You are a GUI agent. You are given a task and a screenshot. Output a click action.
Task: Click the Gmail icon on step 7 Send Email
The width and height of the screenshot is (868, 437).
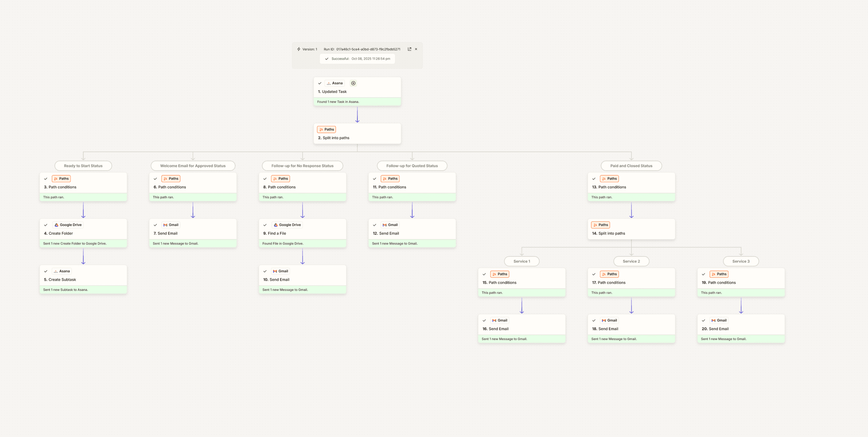point(166,224)
